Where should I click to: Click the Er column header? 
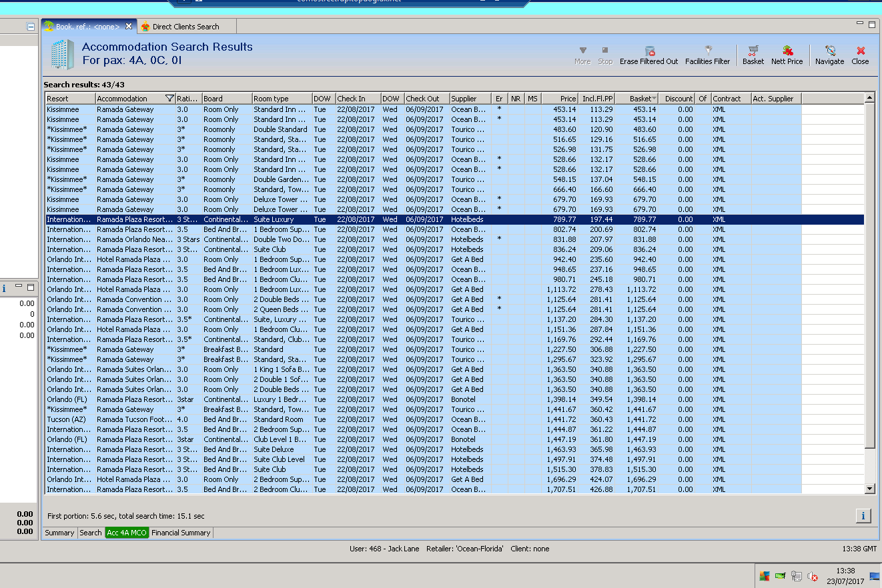(500, 99)
